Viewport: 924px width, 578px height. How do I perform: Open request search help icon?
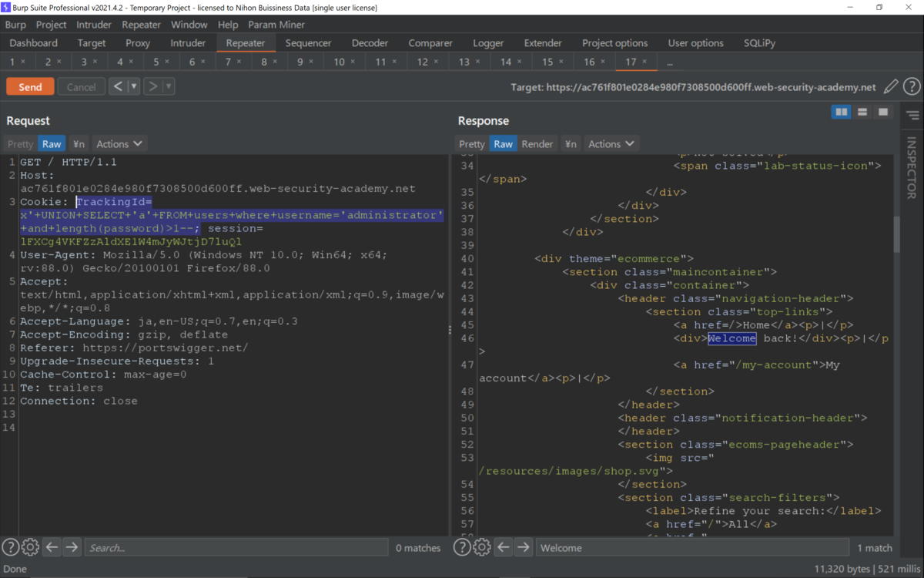pyautogui.click(x=10, y=547)
